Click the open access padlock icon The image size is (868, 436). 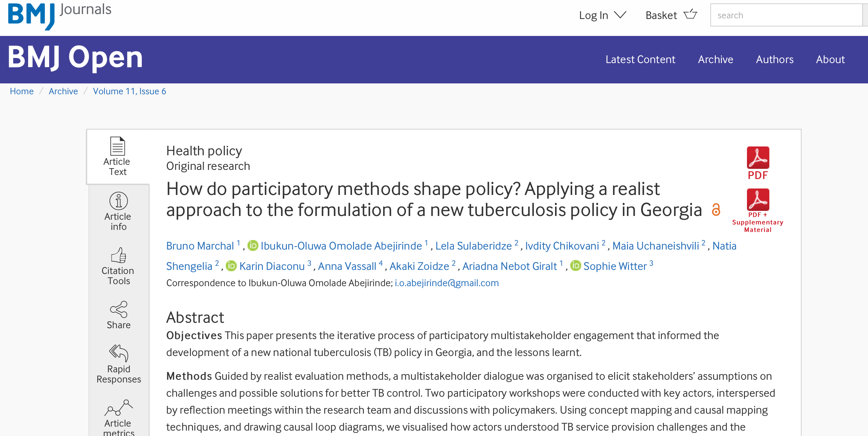tap(716, 210)
